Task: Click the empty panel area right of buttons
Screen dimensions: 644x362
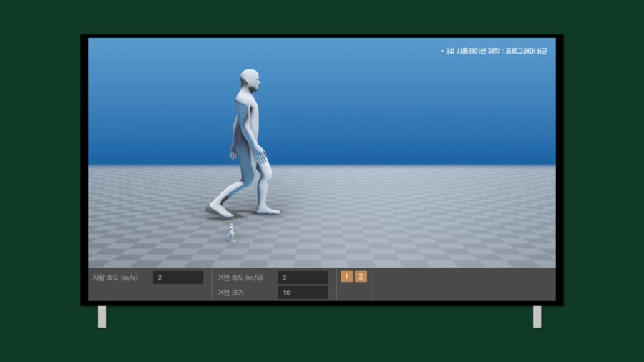Action: pyautogui.click(x=462, y=284)
